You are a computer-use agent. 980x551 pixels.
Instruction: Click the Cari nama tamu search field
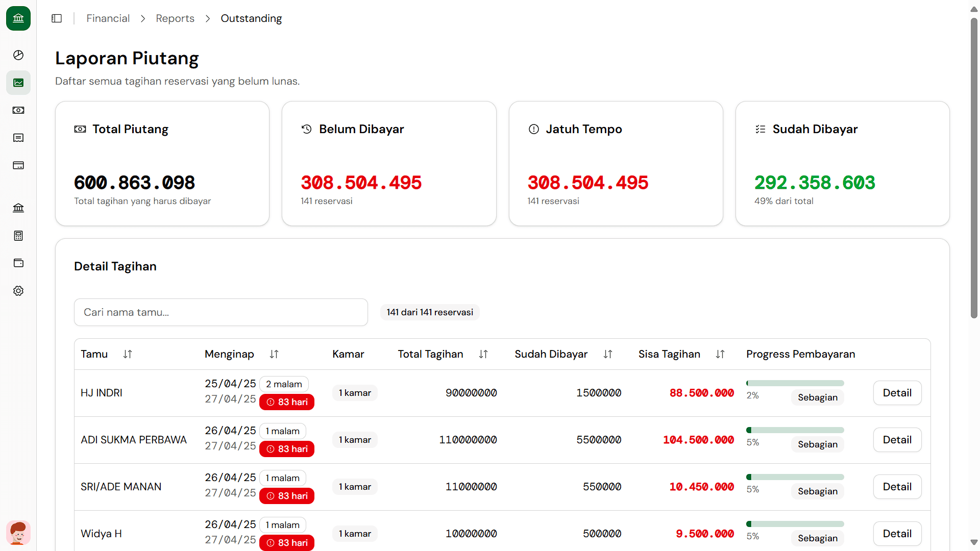[x=220, y=312]
